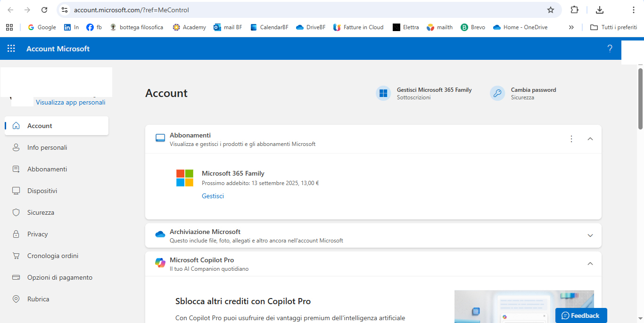This screenshot has height=323, width=644.
Task: Click the OneDrive cloud icon for Archiviazione Microsoft
Action: [x=160, y=234]
